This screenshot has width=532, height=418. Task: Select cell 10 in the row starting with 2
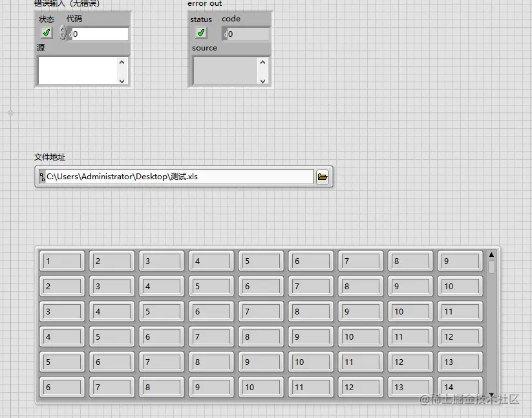460,286
